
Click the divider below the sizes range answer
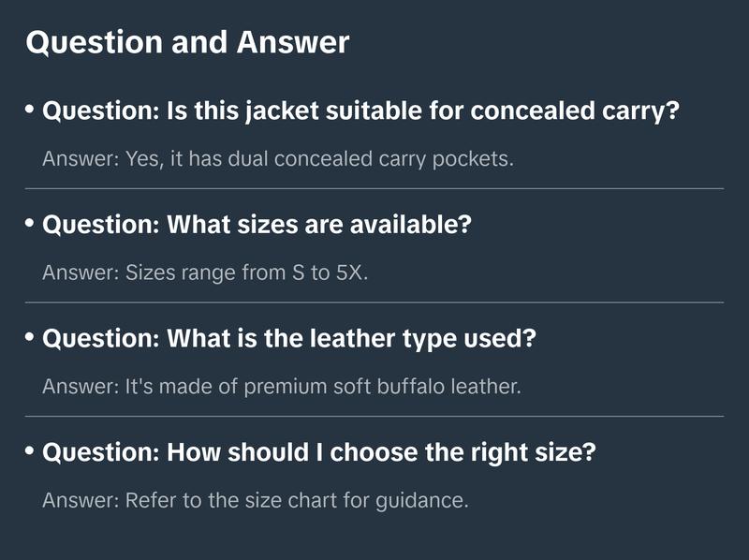tap(374, 302)
